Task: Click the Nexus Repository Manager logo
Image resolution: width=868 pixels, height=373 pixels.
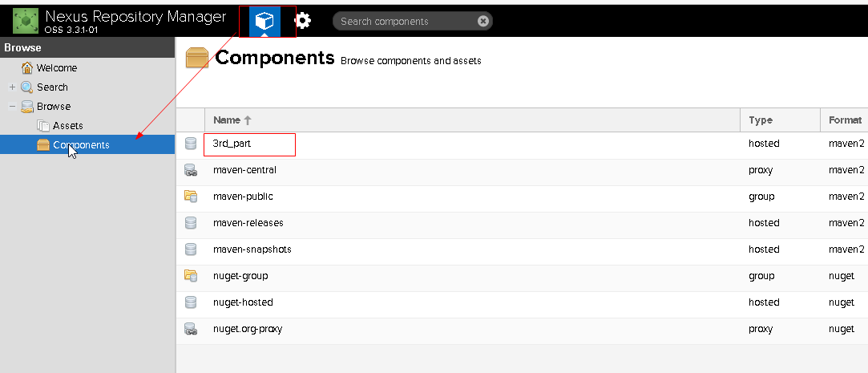Action: (x=26, y=21)
